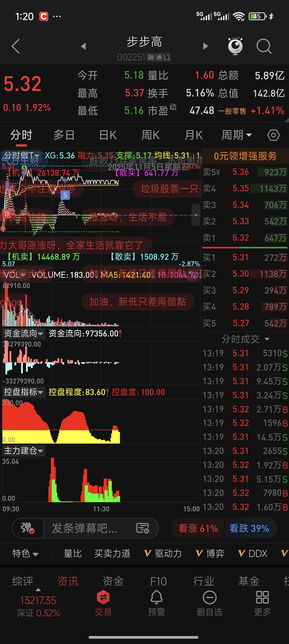Open the 控盘指标 indicator dropdown
This screenshot has width=289, height=644.
[23, 392]
